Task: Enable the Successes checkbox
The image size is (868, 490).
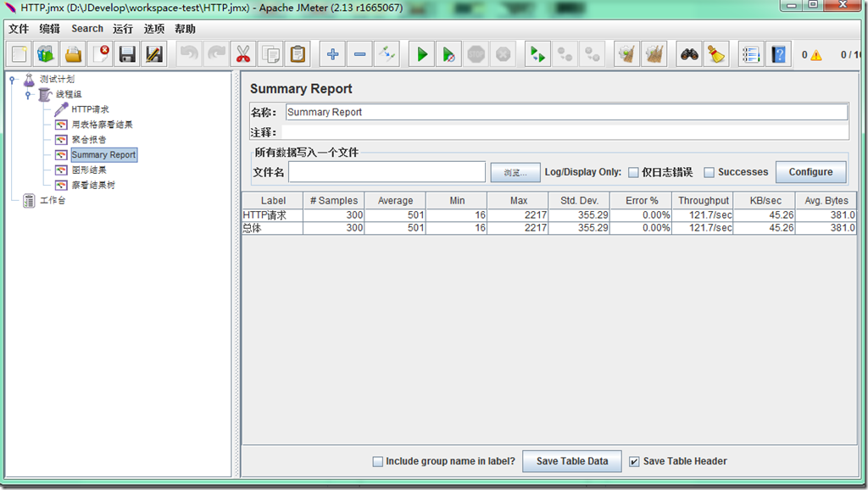Action: coord(709,173)
